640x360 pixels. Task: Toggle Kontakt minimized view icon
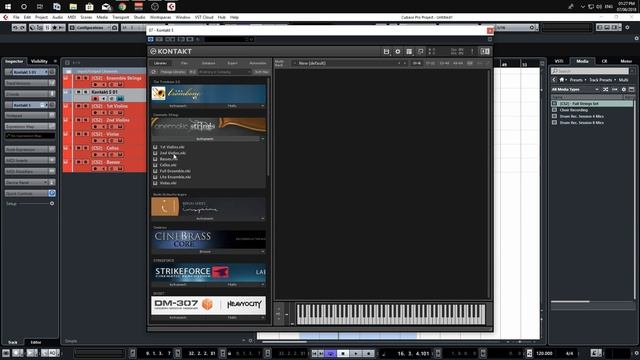420,51
